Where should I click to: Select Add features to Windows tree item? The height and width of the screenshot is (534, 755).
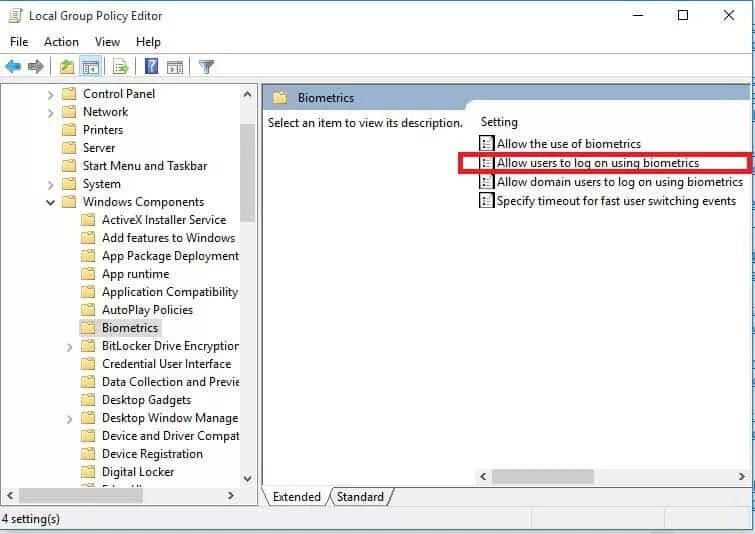click(x=169, y=237)
